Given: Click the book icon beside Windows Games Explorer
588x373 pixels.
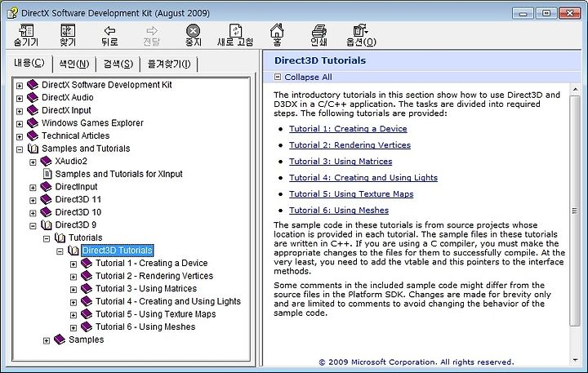Looking at the screenshot, I should pyautogui.click(x=33, y=123).
